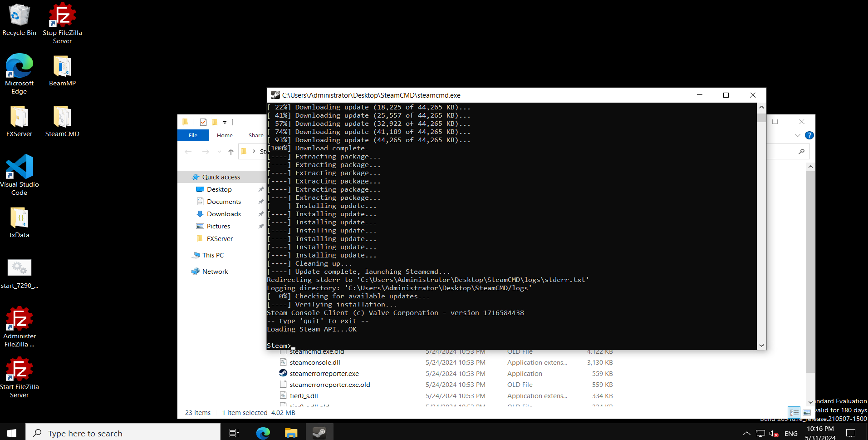
Task: Select tier0_s.dll file row
Action: click(x=446, y=396)
